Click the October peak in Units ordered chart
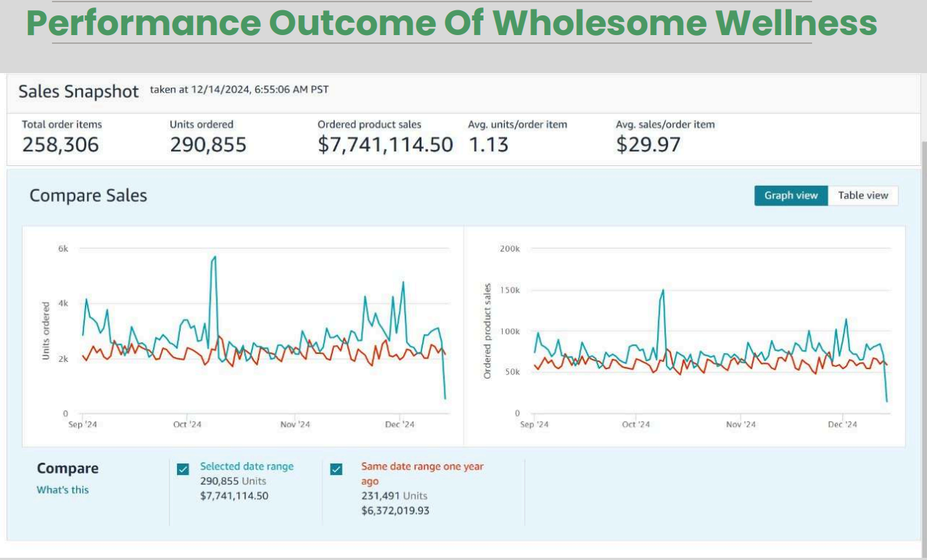 214,257
